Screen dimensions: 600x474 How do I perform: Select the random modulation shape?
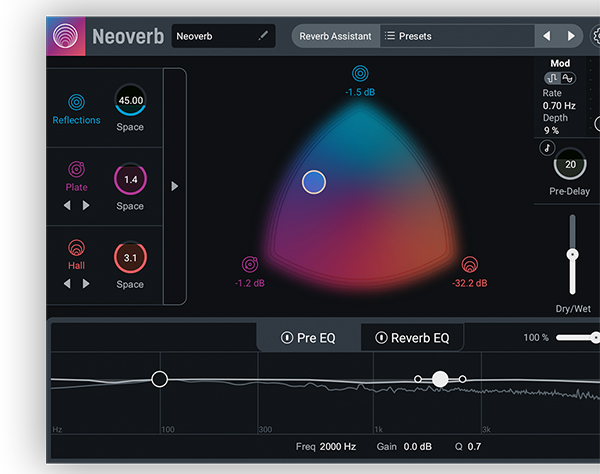[552, 78]
